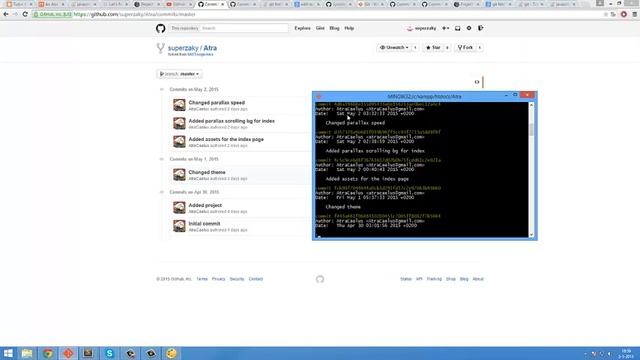Open the GitHub Octocat home logo
Screen dimensions: 640x360
click(160, 28)
